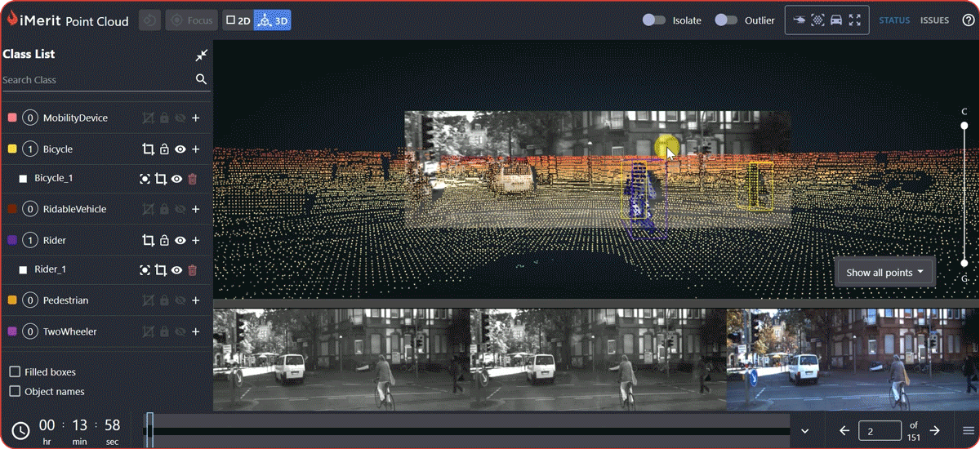The width and height of the screenshot is (980, 449).
Task: Click the lock icon for Bicycle class
Action: pyautogui.click(x=164, y=149)
